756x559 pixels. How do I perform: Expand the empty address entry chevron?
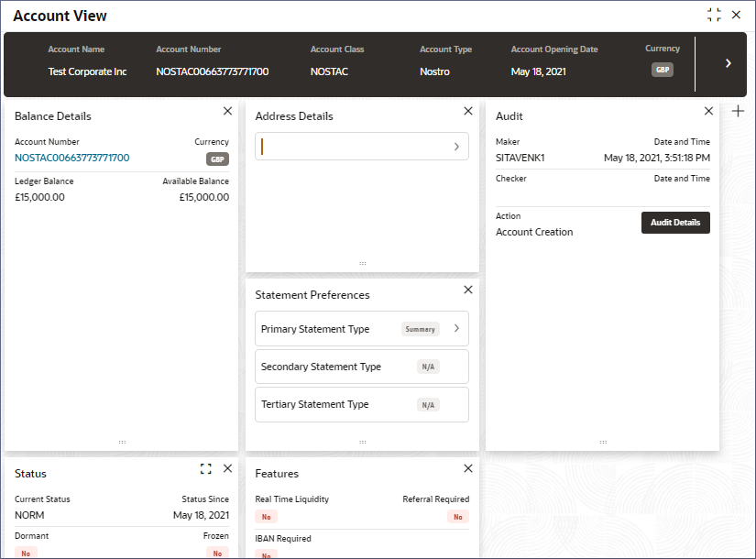pyautogui.click(x=456, y=147)
